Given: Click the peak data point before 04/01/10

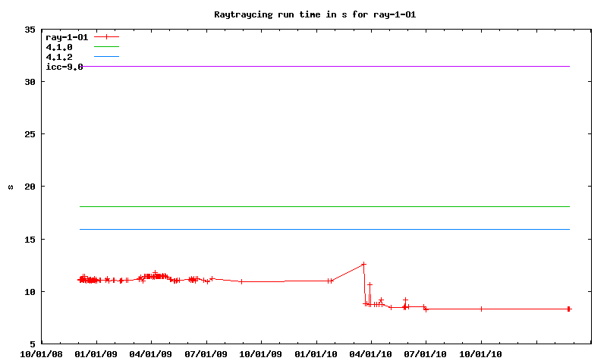Looking at the screenshot, I should pyautogui.click(x=363, y=264).
